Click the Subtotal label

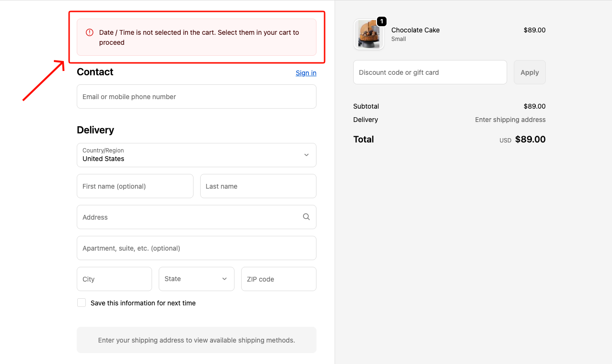click(x=366, y=106)
